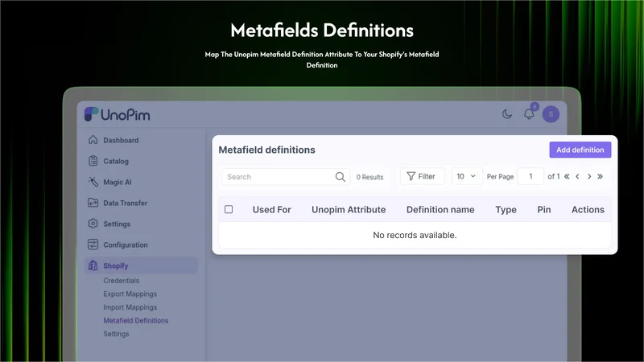Screen dimensions: 644x362
Task: Open the Filter button
Action: 422,176
